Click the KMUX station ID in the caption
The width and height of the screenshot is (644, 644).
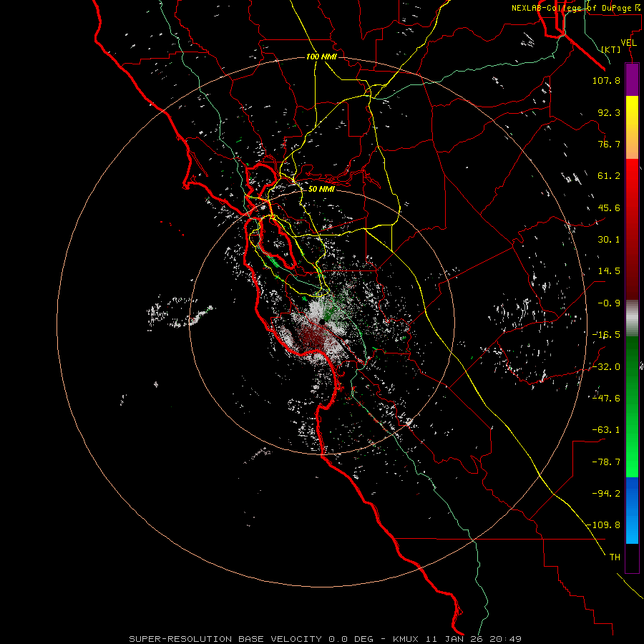[x=407, y=639]
